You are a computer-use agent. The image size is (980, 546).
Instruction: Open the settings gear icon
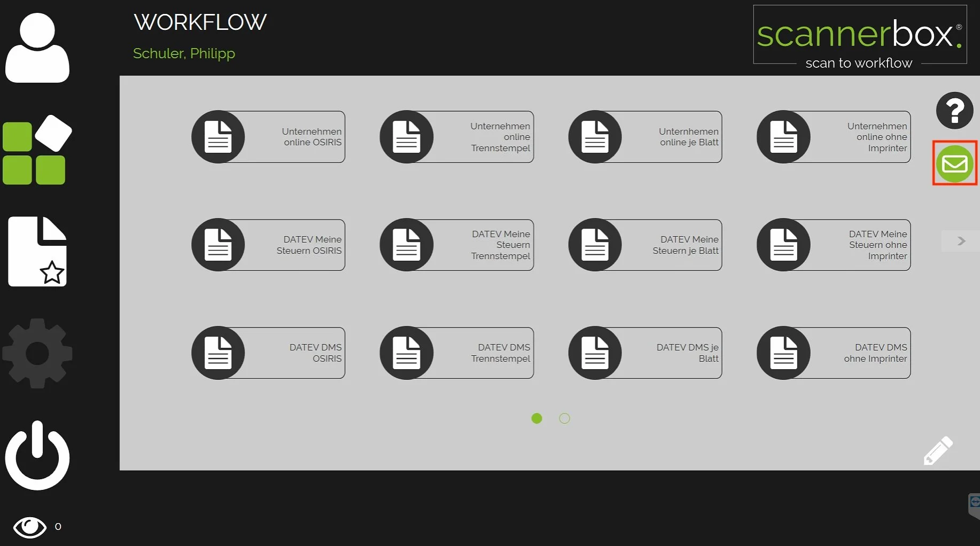click(37, 353)
